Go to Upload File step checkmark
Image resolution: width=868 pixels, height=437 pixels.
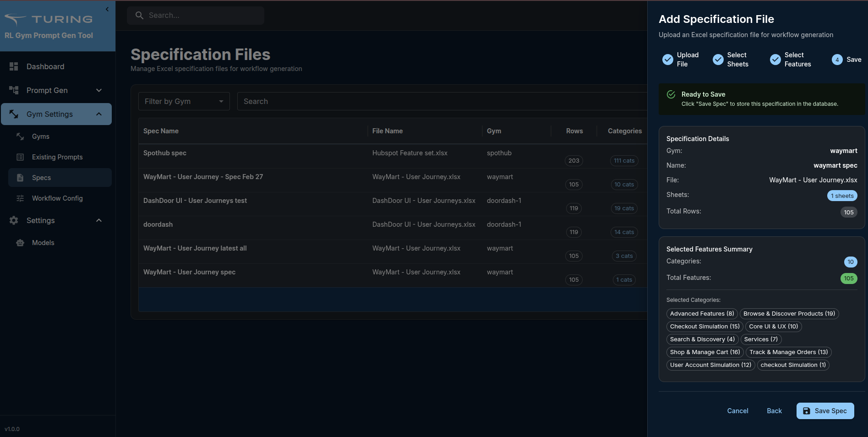click(668, 60)
